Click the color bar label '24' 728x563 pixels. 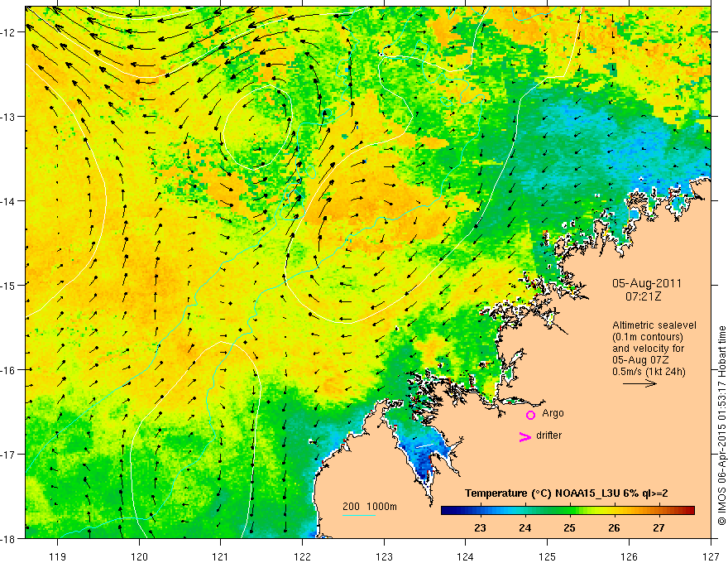525,527
